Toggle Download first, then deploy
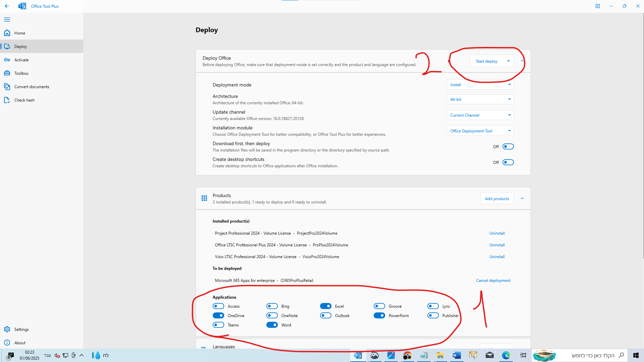Screen dimensions: 644x362 point(508,146)
